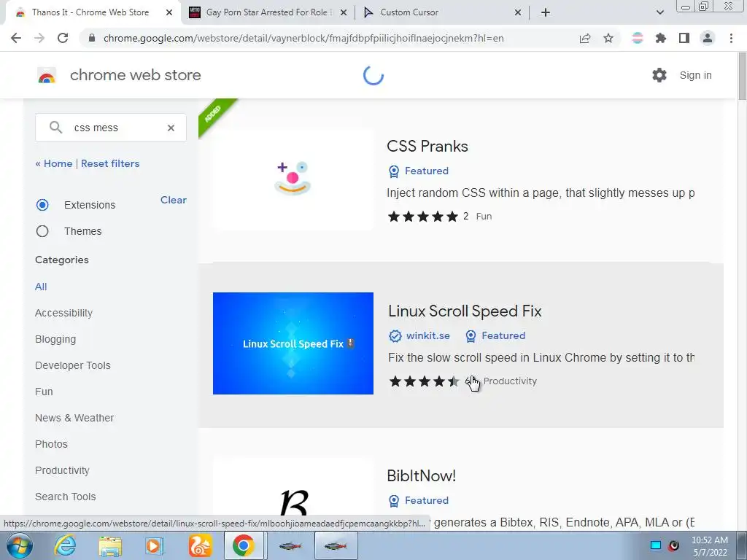Open Linux Scroll Speed Fix title
This screenshot has width=747, height=560.
pos(465,311)
